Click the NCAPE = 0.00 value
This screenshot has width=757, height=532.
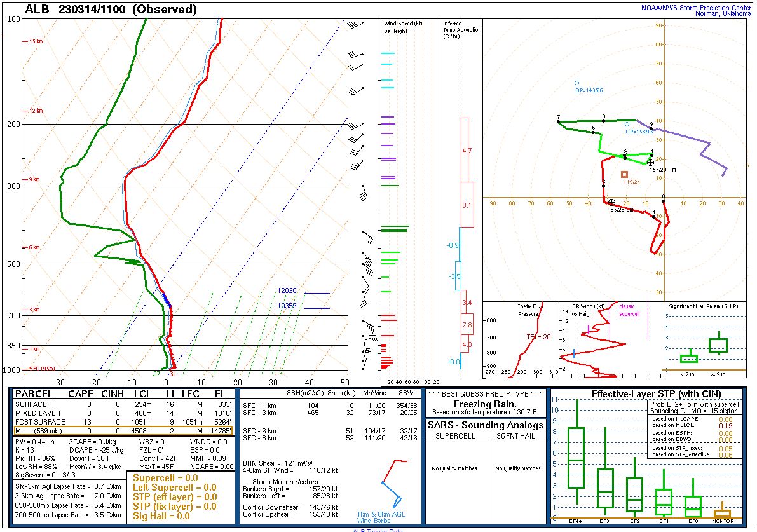pos(212,467)
